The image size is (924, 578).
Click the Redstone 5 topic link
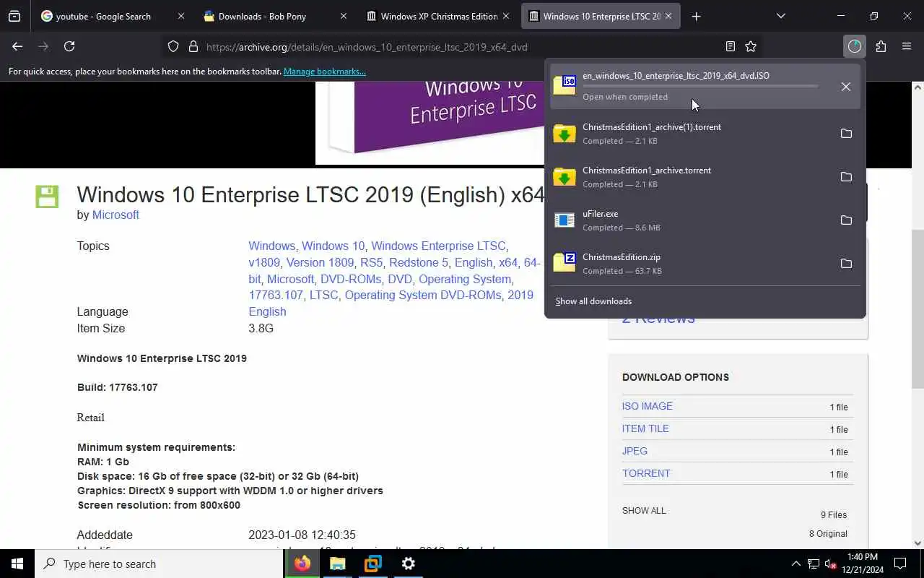pos(419,262)
